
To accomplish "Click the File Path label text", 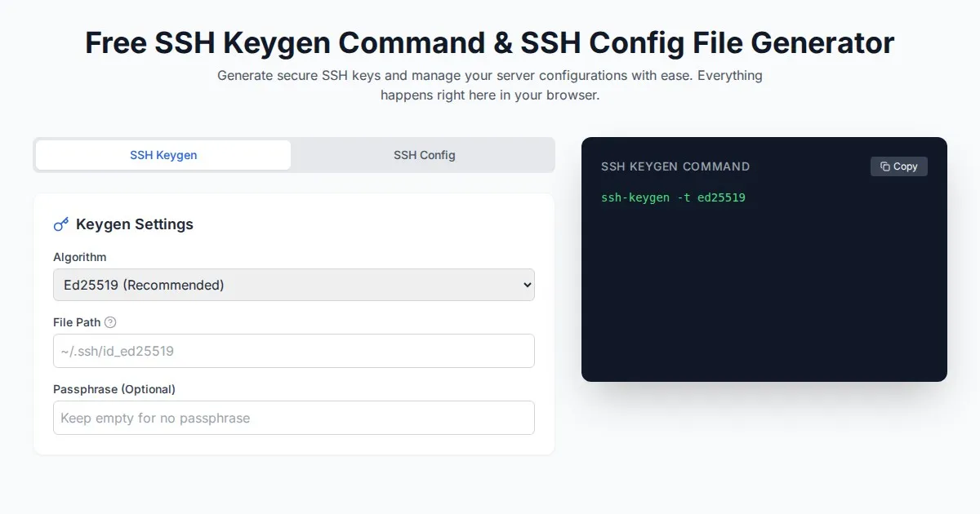I will 77,322.
